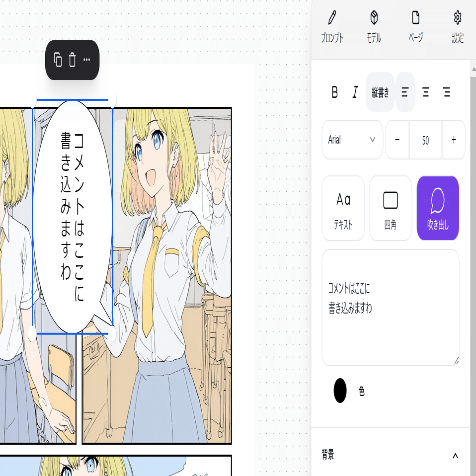Collapse the 背景 section
Screen dimensions: 476x476
(x=455, y=455)
